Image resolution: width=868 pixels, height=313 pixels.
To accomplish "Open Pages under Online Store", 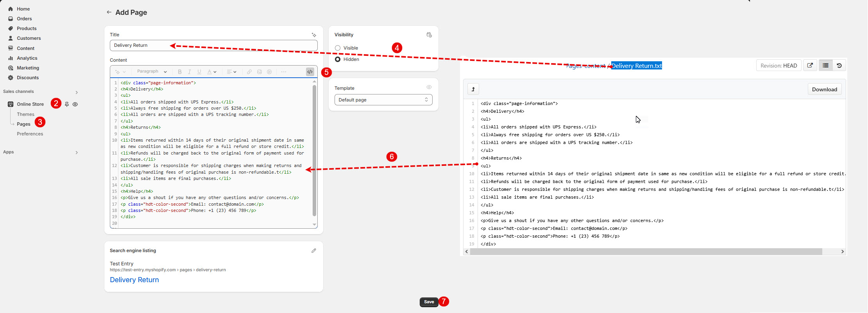I will pyautogui.click(x=23, y=124).
